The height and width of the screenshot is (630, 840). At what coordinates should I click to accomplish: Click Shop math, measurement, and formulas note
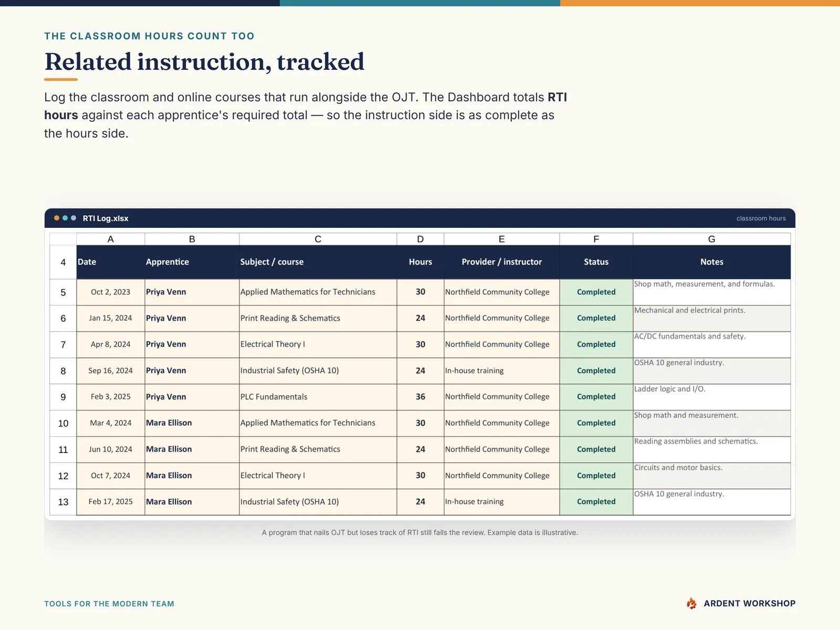[x=712, y=292]
